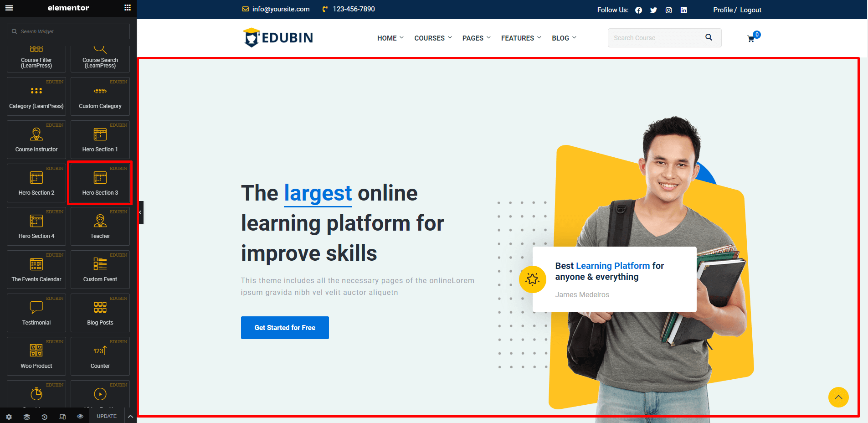Click the Search Course input field

655,38
